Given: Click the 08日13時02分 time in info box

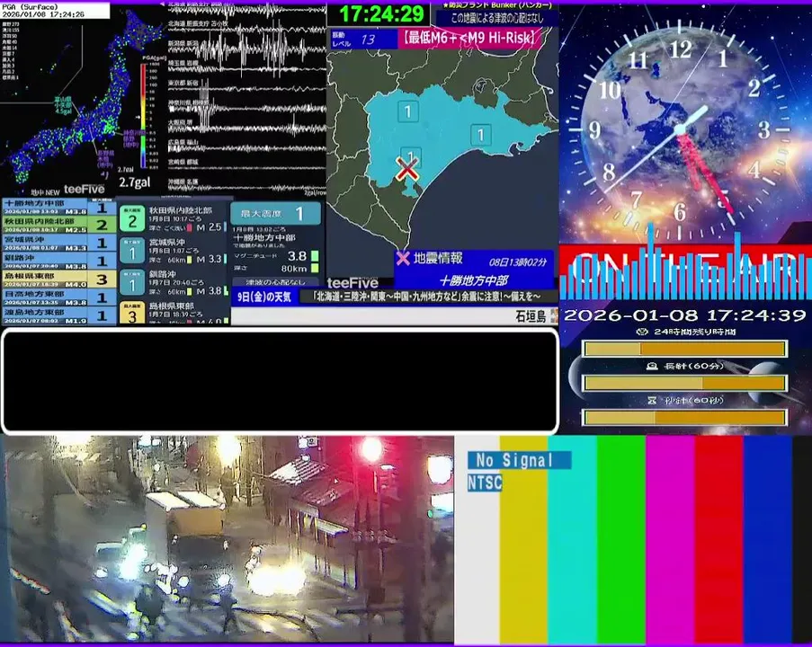Looking at the screenshot, I should pos(517,262).
